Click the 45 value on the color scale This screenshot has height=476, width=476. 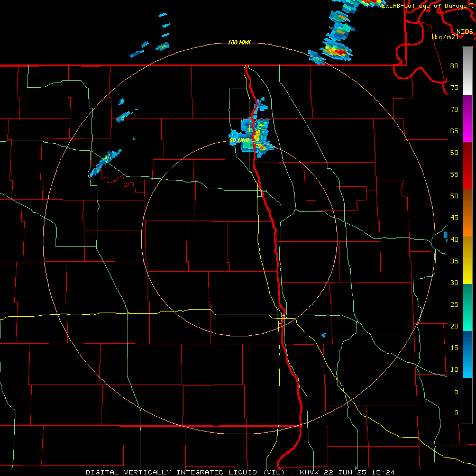pos(454,218)
